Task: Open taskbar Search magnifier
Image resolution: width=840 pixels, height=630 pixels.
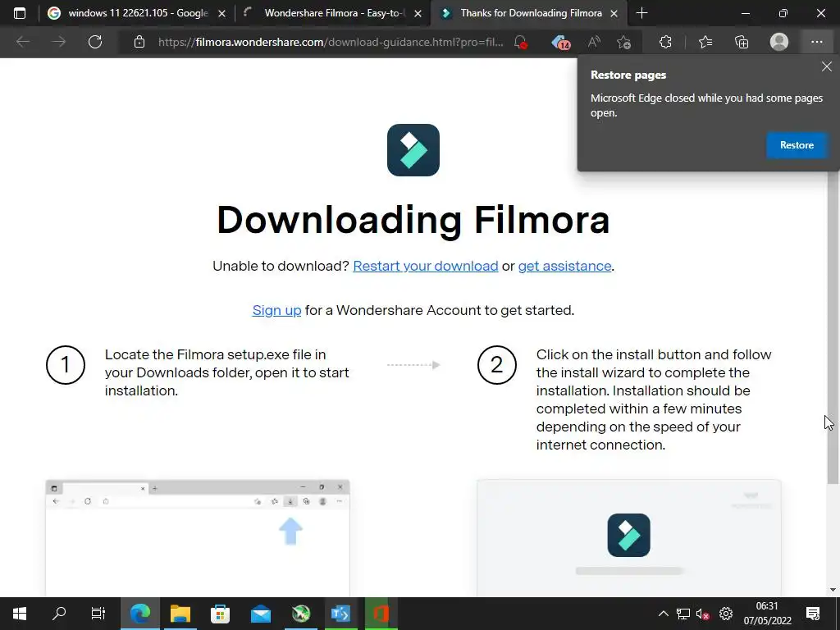Action: [x=59, y=614]
